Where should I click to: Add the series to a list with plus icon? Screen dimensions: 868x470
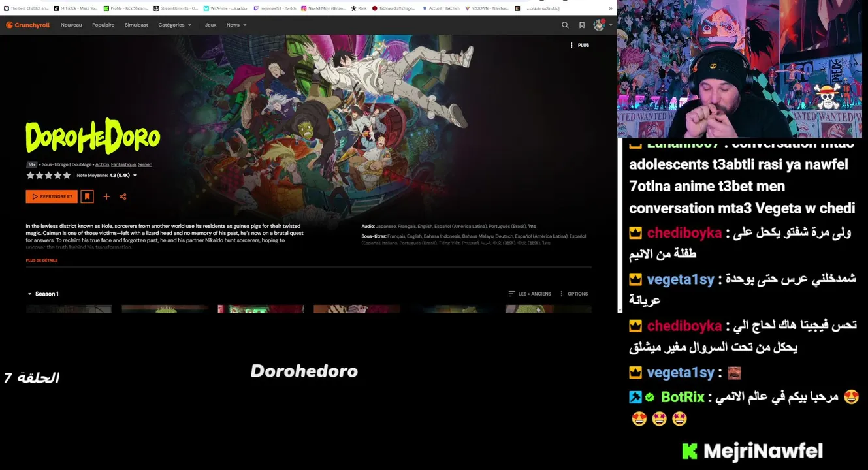(x=106, y=196)
